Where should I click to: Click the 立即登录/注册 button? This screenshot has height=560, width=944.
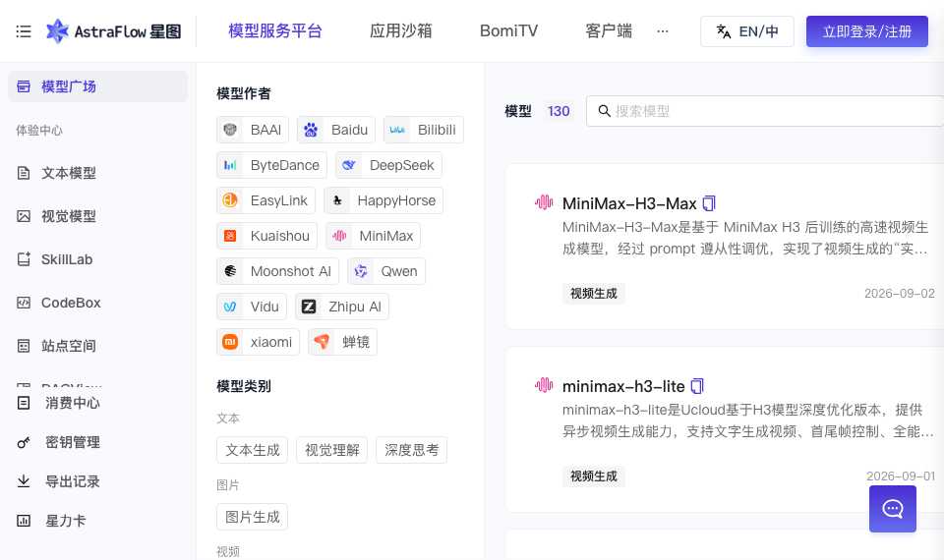(867, 31)
